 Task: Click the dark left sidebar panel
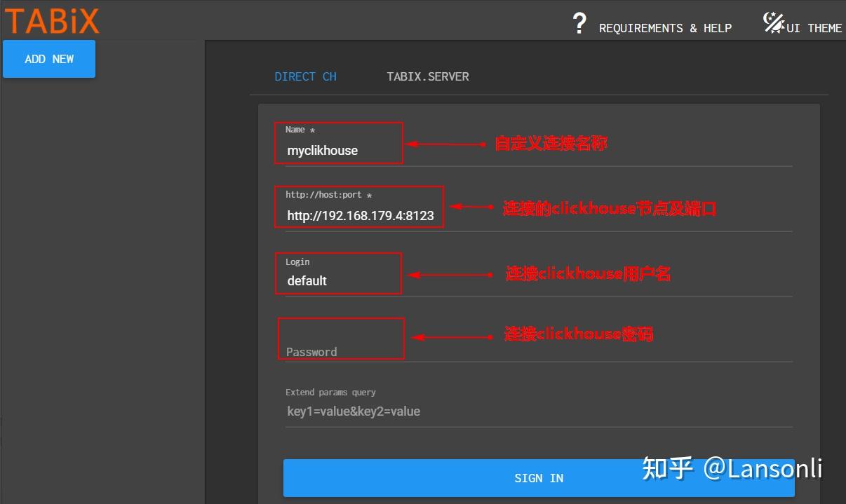[x=103, y=280]
